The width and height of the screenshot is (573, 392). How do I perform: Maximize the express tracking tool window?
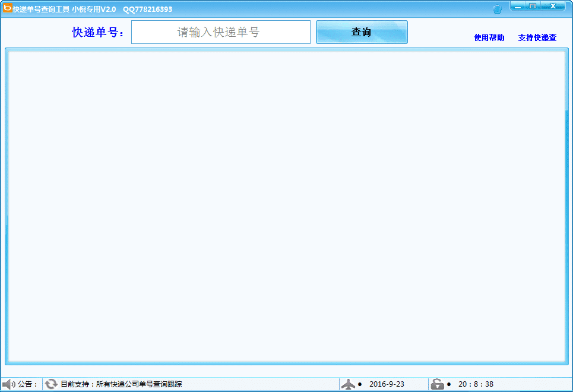click(533, 7)
